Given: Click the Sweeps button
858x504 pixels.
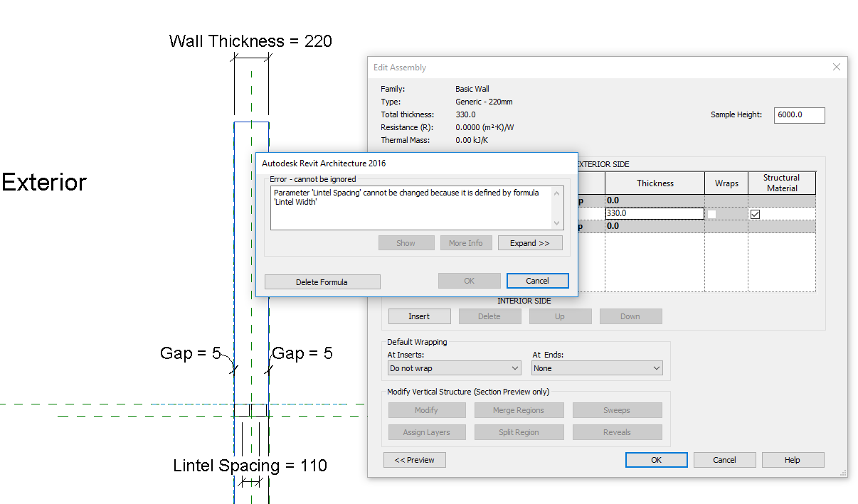Looking at the screenshot, I should tap(618, 410).
